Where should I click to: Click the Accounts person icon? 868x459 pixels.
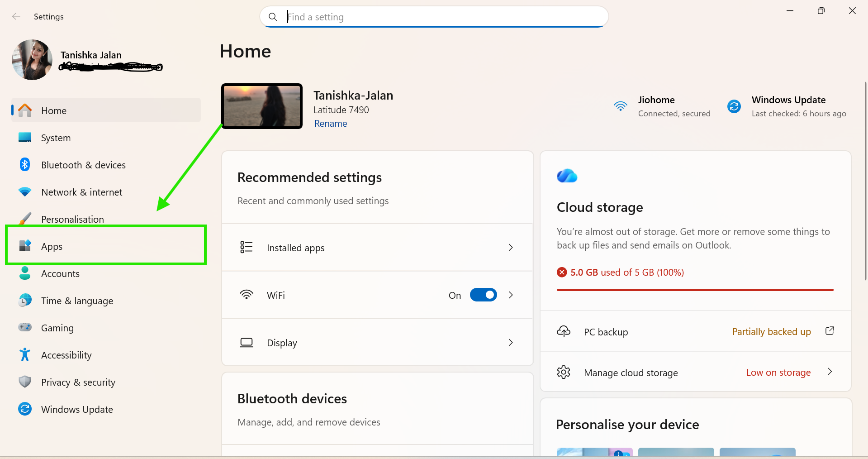(25, 273)
